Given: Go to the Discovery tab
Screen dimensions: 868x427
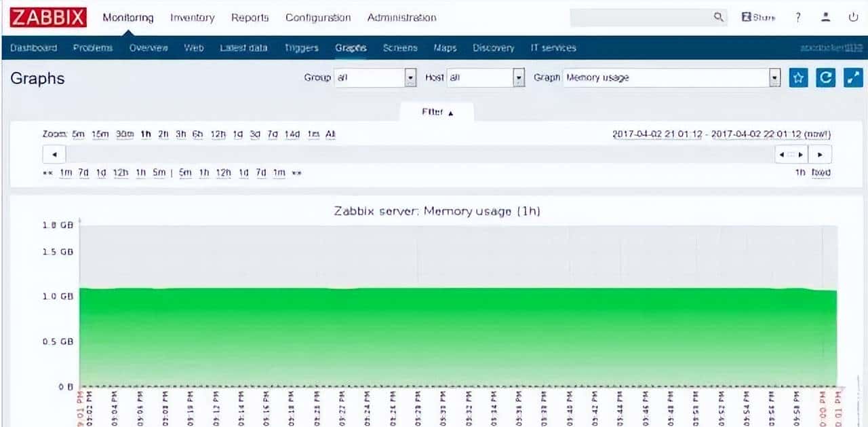Looking at the screenshot, I should (x=493, y=48).
